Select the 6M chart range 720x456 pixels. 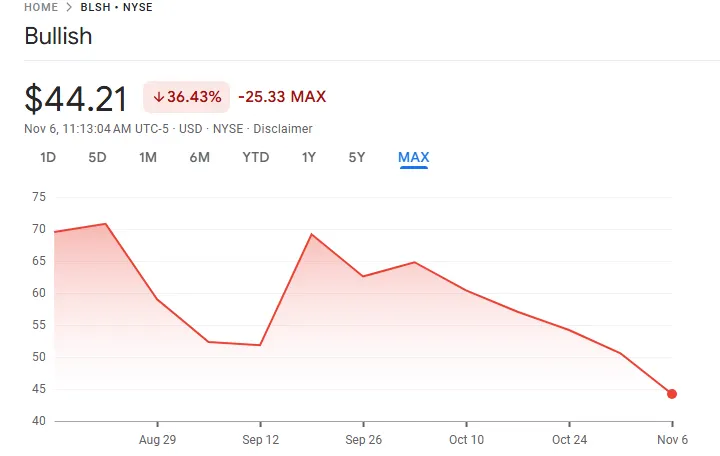point(199,157)
